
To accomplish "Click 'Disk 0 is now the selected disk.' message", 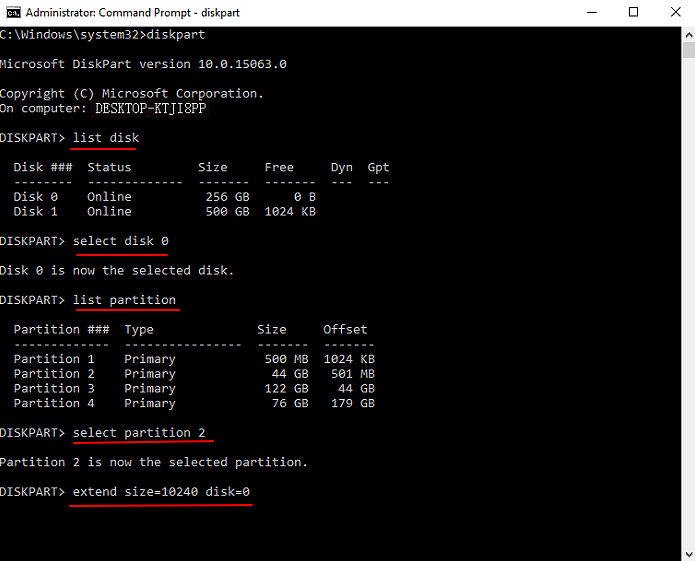I will [117, 270].
